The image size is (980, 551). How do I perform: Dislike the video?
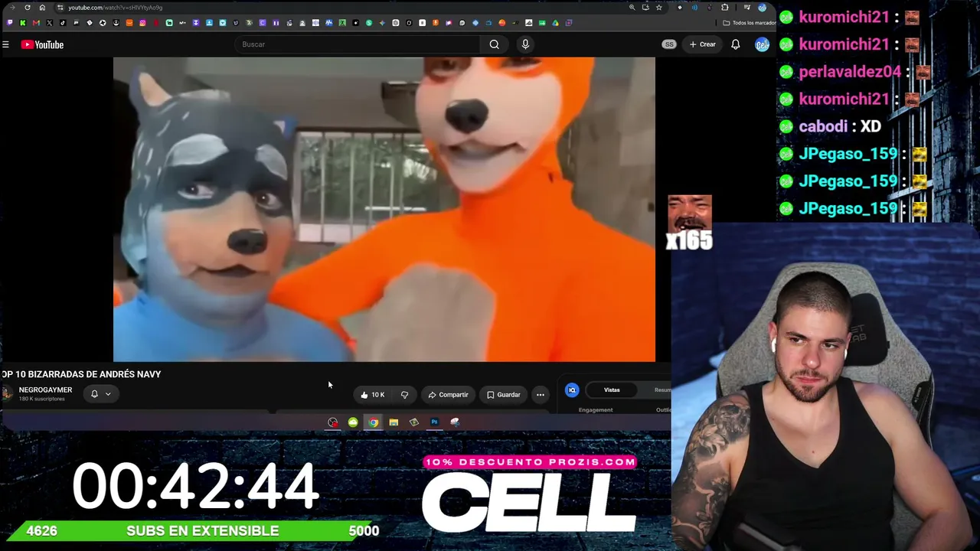click(x=404, y=395)
